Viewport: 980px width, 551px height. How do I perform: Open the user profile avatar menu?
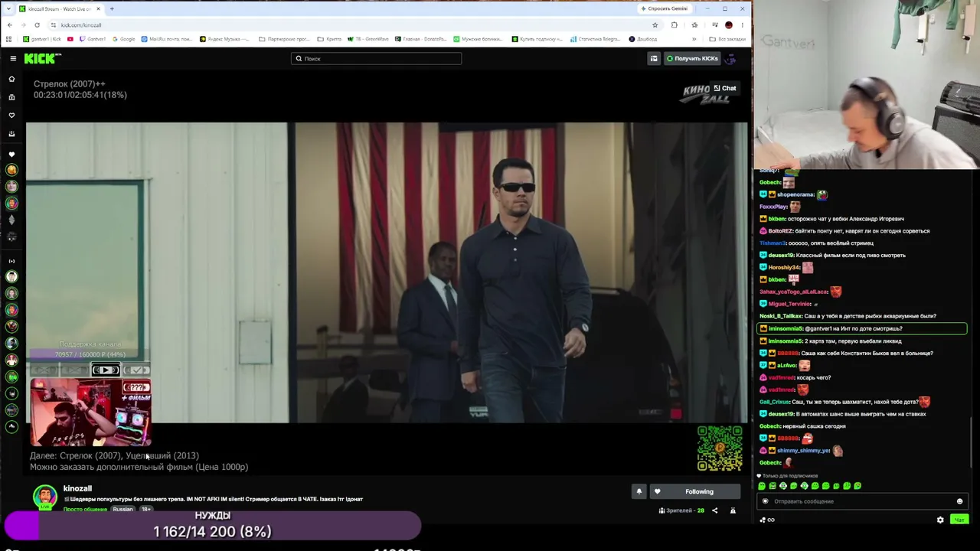pos(731,58)
